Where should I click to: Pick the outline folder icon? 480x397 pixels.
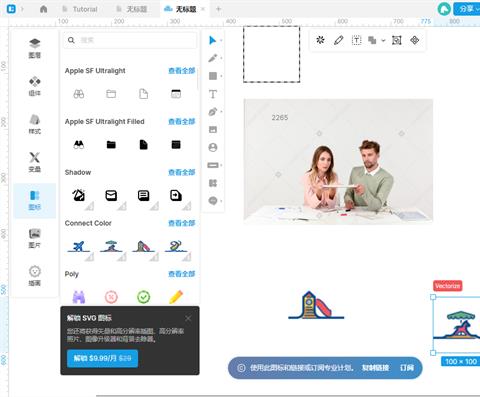coord(111,94)
